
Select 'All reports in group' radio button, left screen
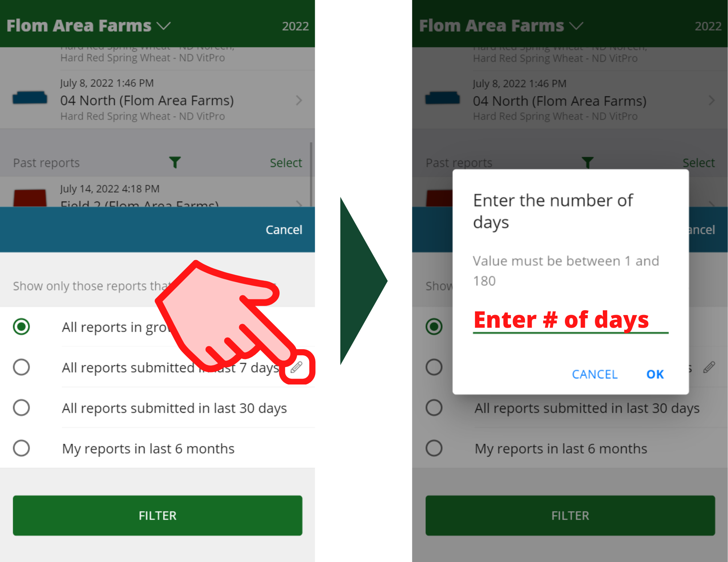tap(21, 327)
